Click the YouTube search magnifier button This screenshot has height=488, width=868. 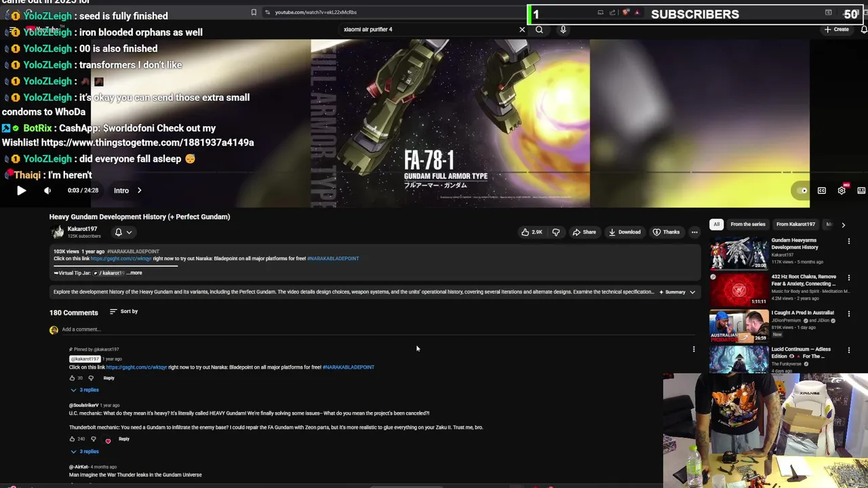(539, 29)
